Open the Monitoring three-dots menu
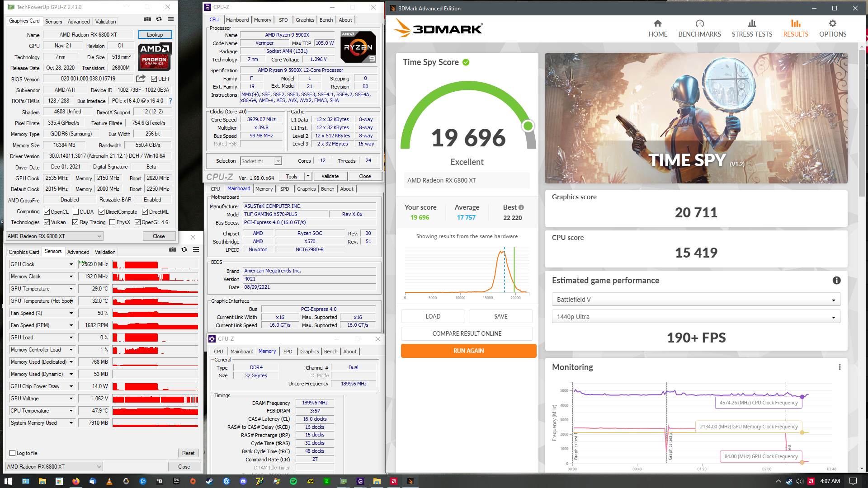The image size is (868, 488). [840, 367]
